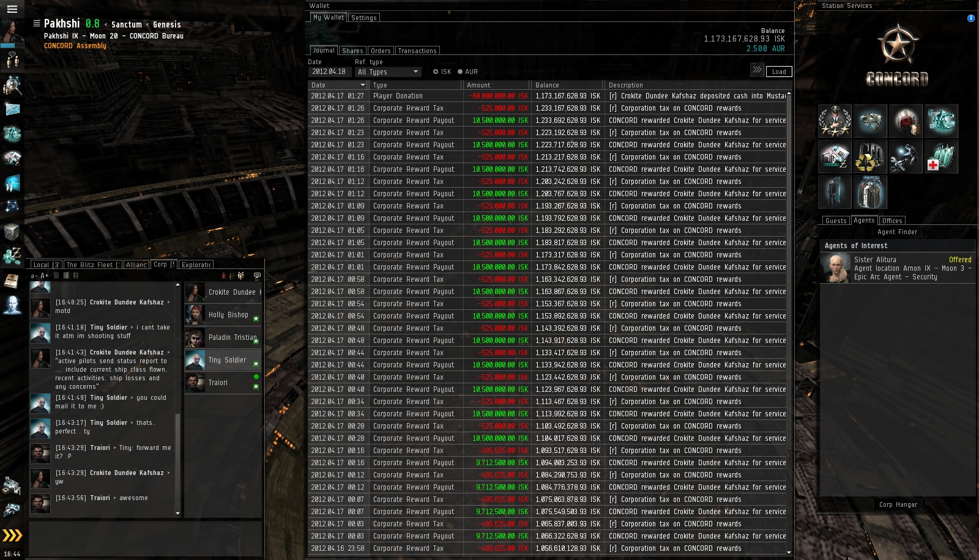Open the Neocom icon with two people and speech bubble
This screenshot has height=560, width=979.
coord(12,60)
